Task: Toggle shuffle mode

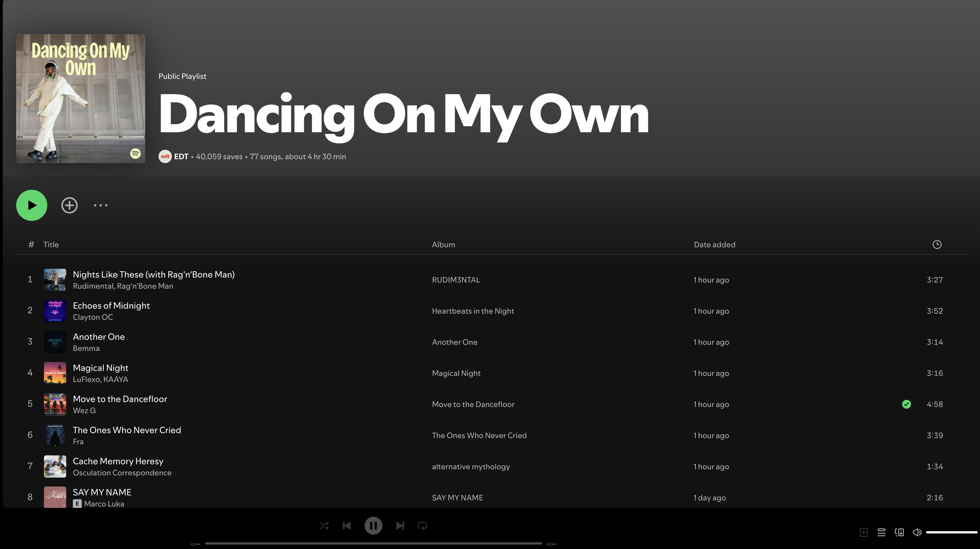Action: (x=324, y=525)
